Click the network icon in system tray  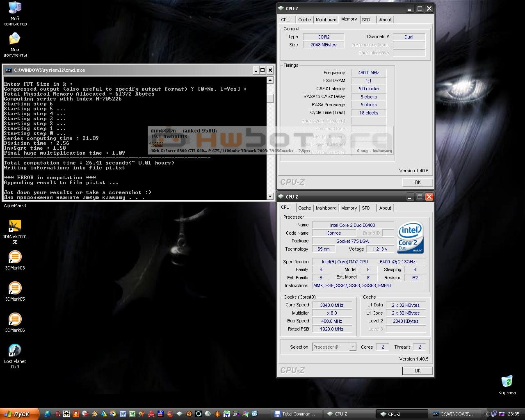[x=494, y=414]
